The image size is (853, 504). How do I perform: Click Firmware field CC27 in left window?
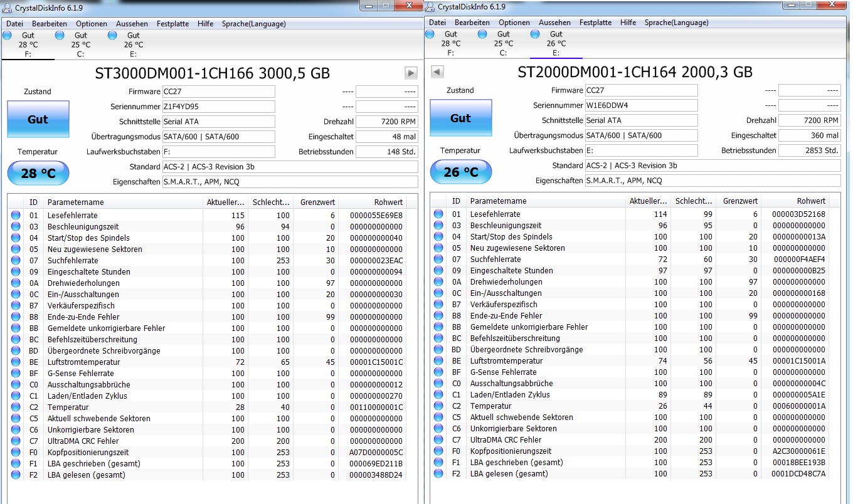[x=218, y=92]
